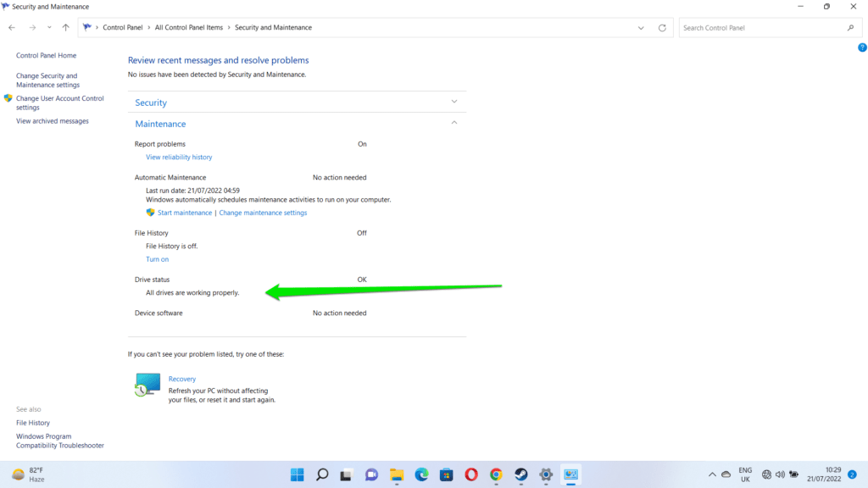Open Microsoft Edge from the taskbar
Screen dimensions: 868x488
click(x=420, y=474)
